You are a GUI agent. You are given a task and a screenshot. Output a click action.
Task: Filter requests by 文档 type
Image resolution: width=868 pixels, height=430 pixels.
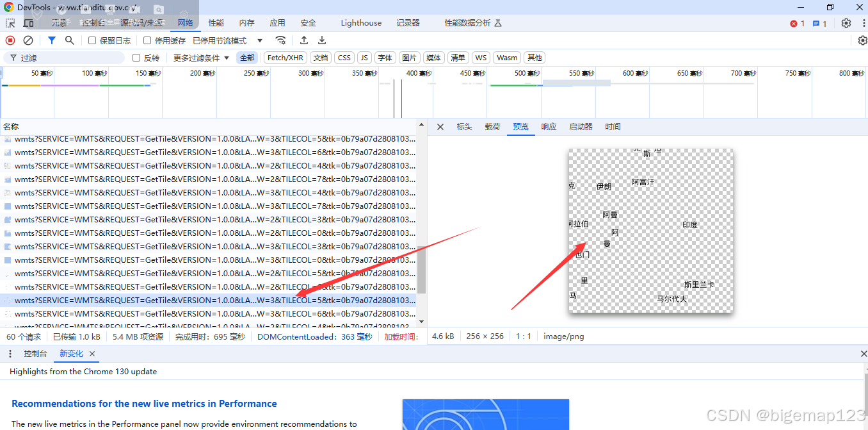pos(321,58)
